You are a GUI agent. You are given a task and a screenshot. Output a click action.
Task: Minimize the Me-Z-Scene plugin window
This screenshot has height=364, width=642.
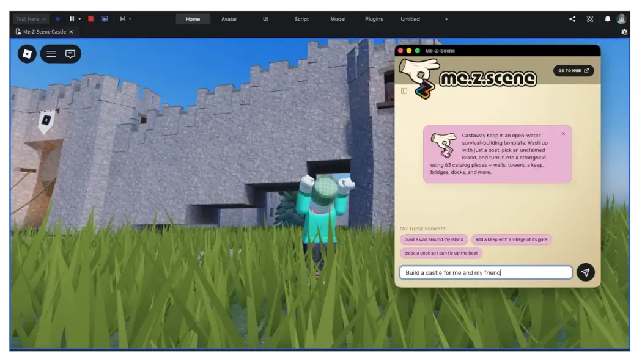pos(408,51)
